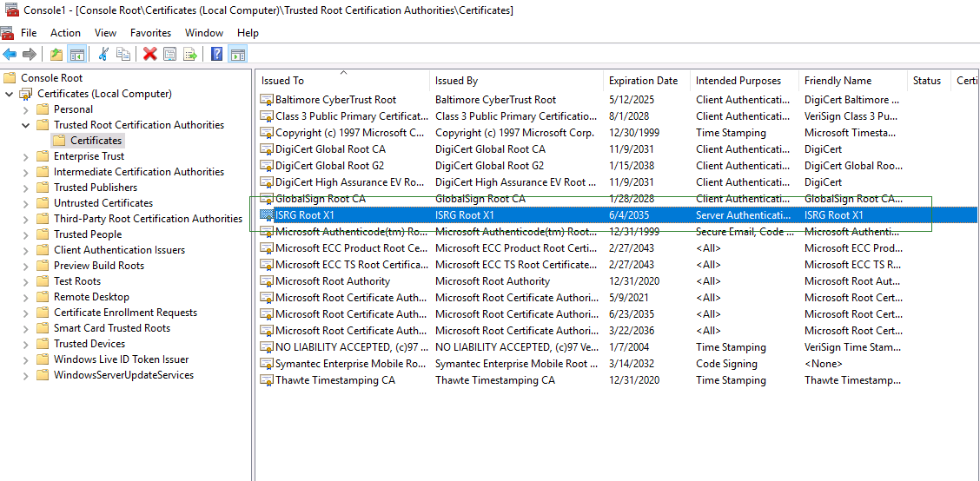The height and width of the screenshot is (481, 980).
Task: Click DigiCert Global Root G2 certificate icon
Action: [267, 166]
